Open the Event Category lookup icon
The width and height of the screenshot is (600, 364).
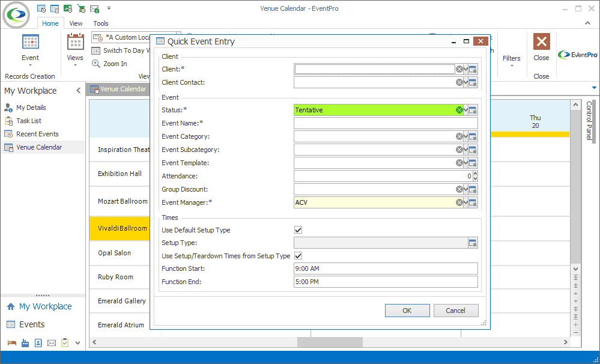[x=473, y=136]
